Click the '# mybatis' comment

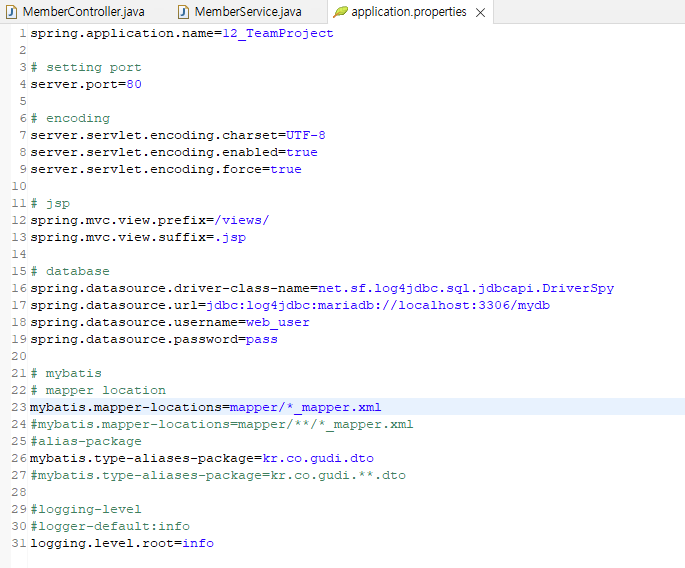tap(66, 374)
